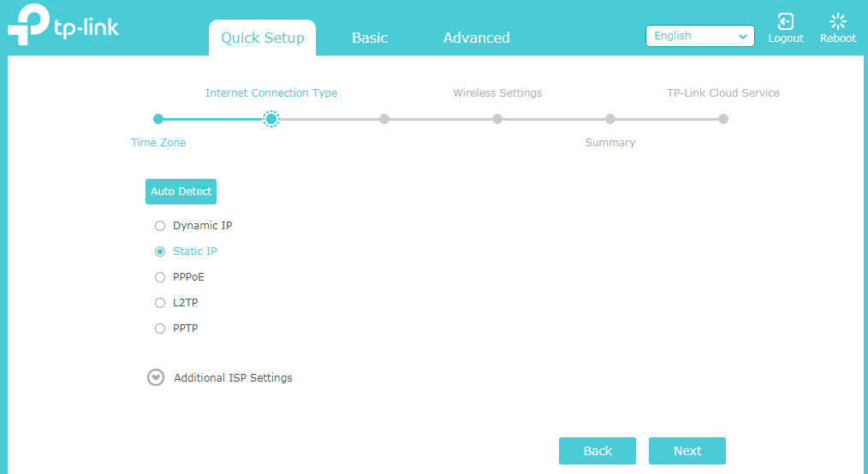The image size is (868, 474).
Task: Click the Summary step dot
Action: (610, 119)
